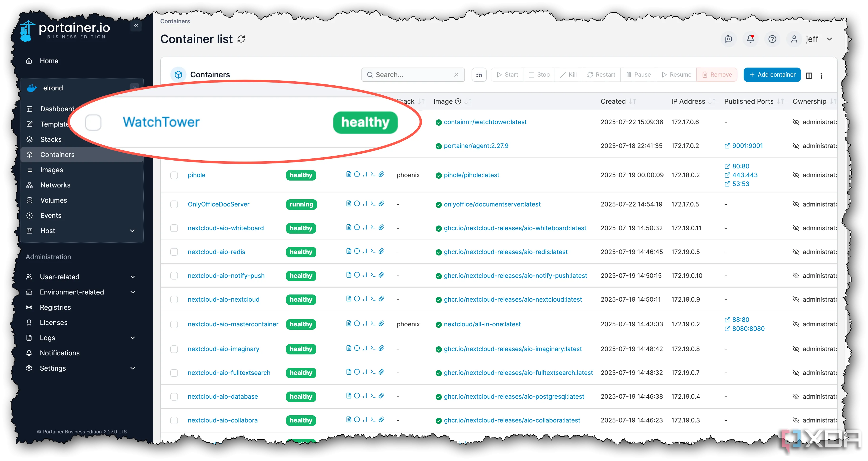Tick the nextcloud-aio-redis checkbox
This screenshot has height=461, width=868.
click(x=174, y=252)
